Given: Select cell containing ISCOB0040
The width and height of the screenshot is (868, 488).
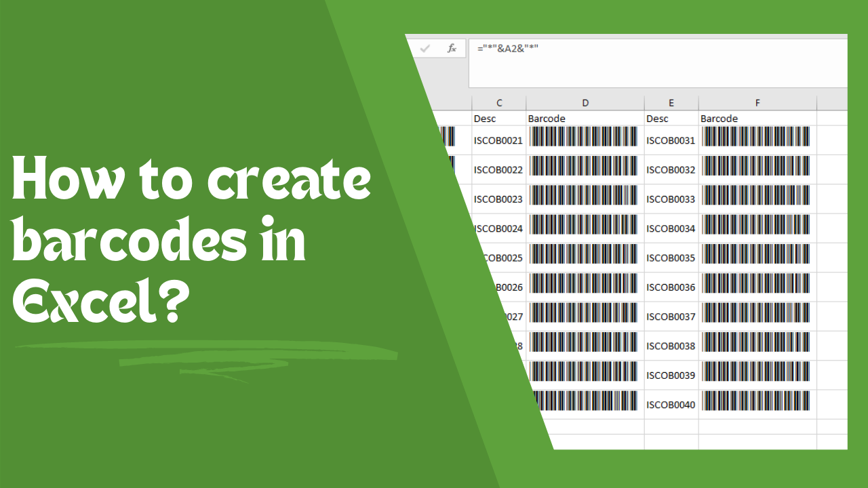Looking at the screenshot, I should click(x=671, y=405).
